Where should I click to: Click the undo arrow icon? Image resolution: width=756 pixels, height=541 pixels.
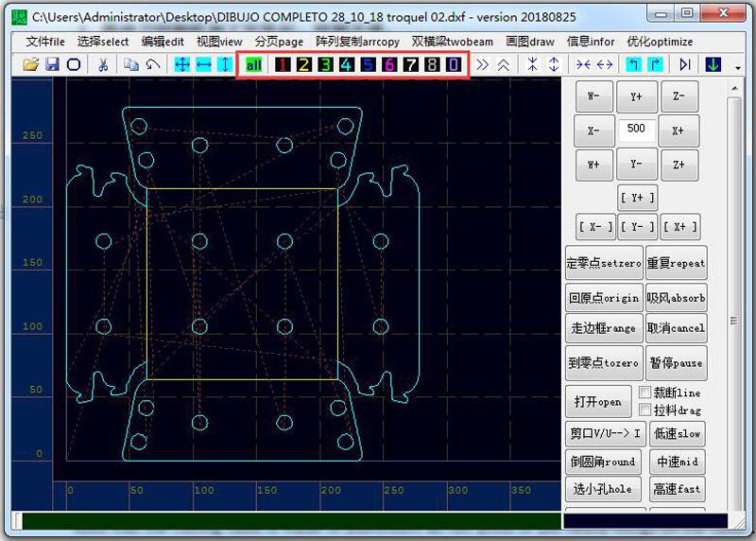[152, 64]
